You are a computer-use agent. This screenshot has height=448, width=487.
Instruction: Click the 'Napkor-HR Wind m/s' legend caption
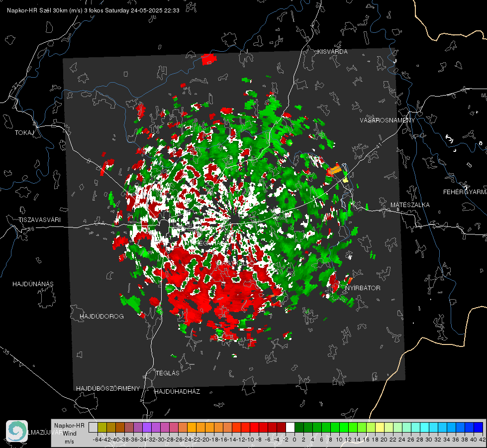click(x=69, y=434)
